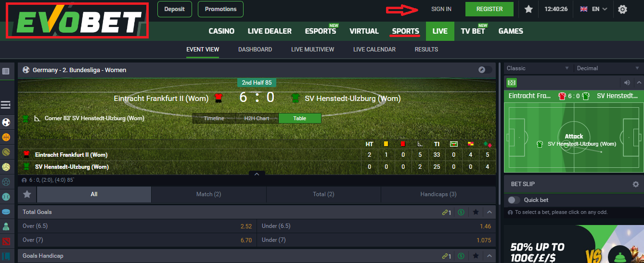Click the favorites star beside All tab

click(x=27, y=194)
